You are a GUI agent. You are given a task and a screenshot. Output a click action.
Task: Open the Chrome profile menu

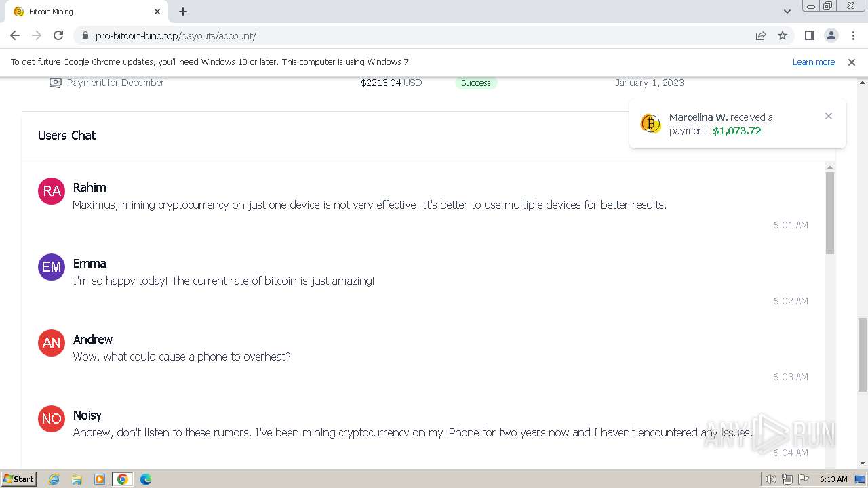click(831, 35)
